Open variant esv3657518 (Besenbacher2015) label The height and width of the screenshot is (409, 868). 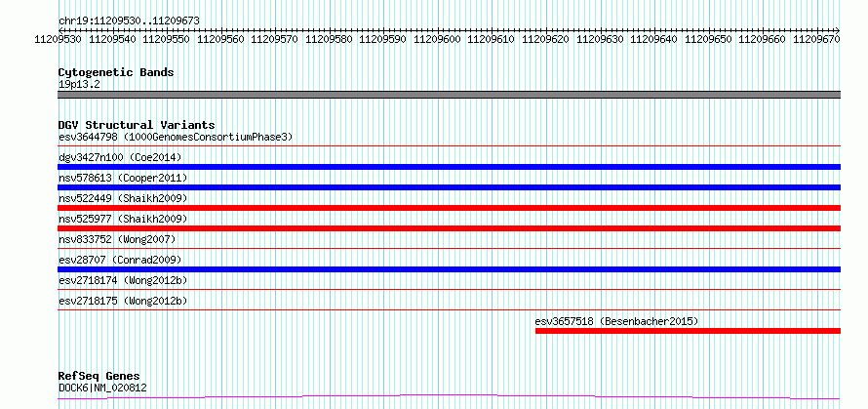click(616, 321)
